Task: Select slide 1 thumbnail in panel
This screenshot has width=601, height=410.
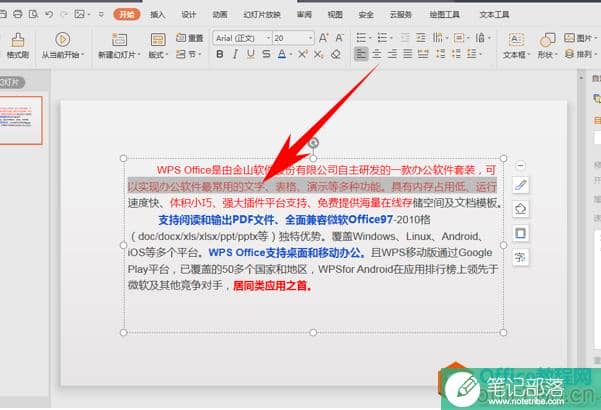Action: (x=20, y=120)
